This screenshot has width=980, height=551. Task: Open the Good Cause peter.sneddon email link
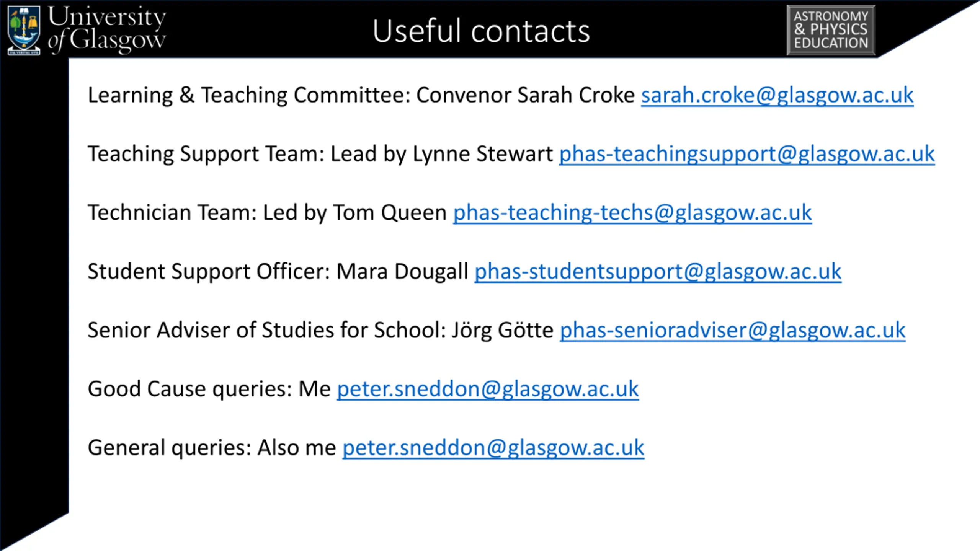(x=488, y=389)
